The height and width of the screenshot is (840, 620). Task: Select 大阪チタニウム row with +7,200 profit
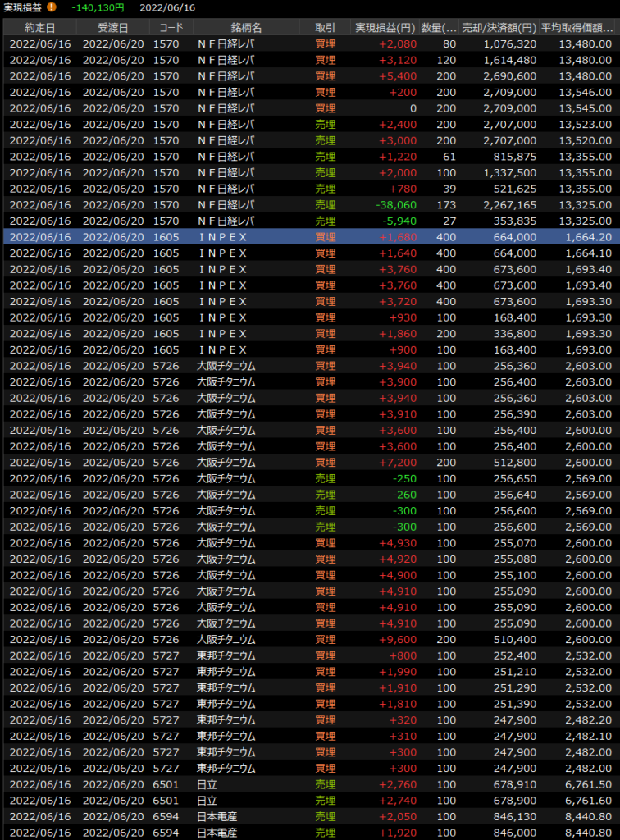click(310, 463)
